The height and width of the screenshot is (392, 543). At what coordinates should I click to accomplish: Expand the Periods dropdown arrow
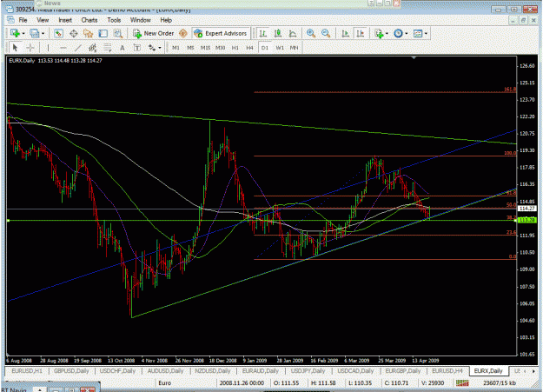tap(407, 34)
